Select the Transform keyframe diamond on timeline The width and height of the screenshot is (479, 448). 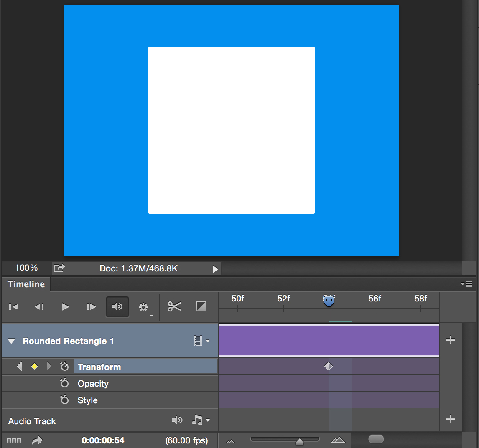point(329,367)
